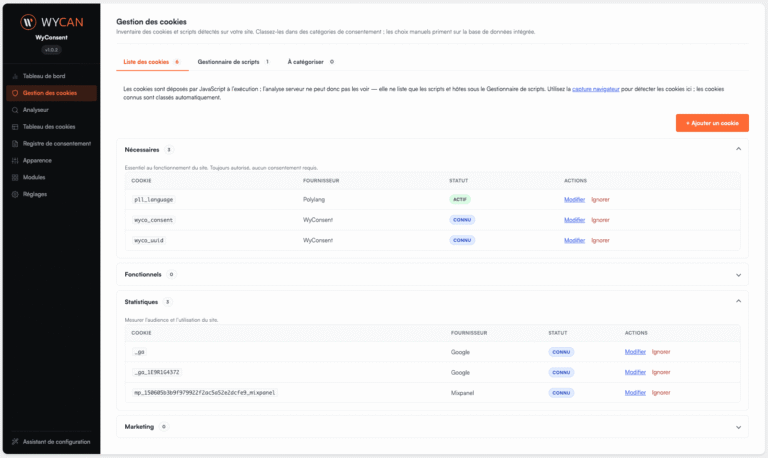Modify the wyco_uuid cookie
The width and height of the screenshot is (768, 458).
pyautogui.click(x=575, y=240)
